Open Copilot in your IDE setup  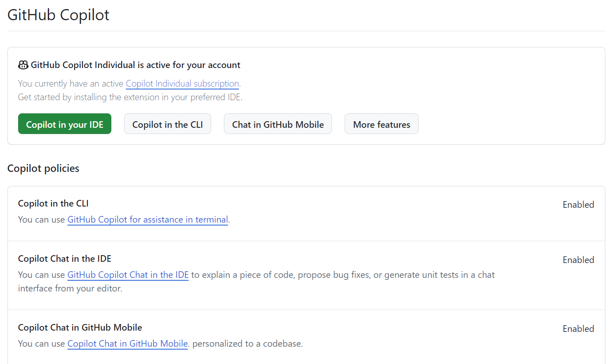click(64, 124)
